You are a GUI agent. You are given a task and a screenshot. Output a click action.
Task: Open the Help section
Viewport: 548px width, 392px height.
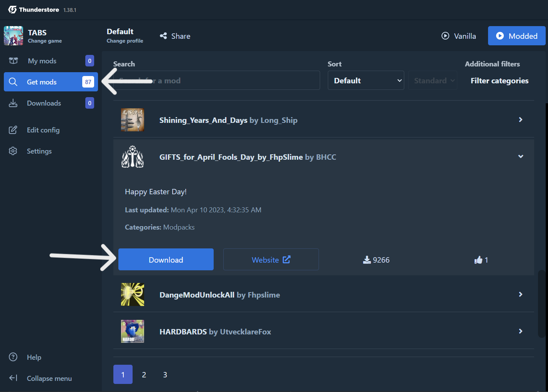coord(51,357)
